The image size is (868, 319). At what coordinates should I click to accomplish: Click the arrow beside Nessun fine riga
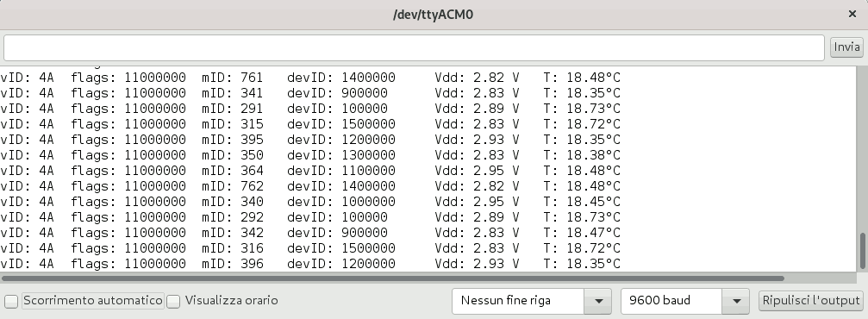coord(598,301)
